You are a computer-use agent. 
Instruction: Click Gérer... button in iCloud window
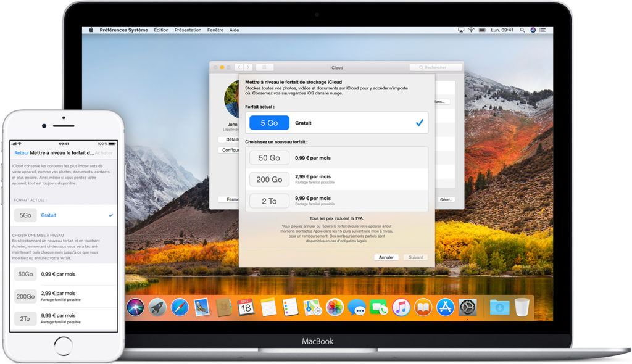(446, 199)
